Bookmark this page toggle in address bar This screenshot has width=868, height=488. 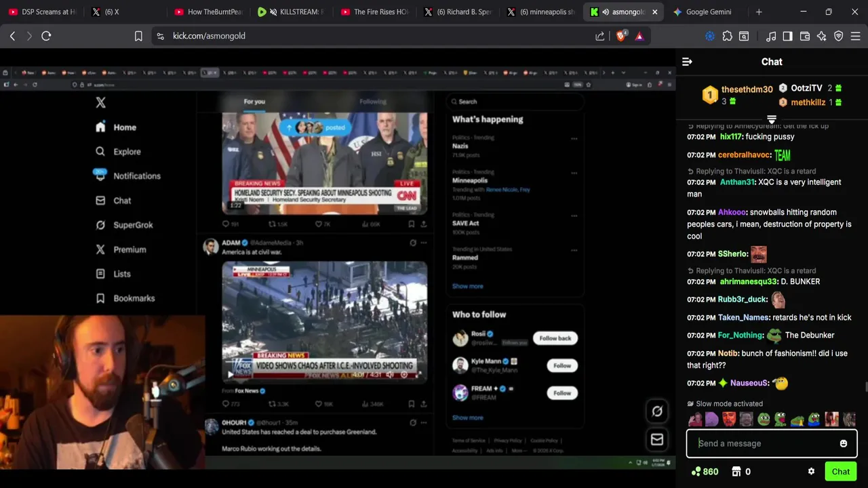point(138,36)
